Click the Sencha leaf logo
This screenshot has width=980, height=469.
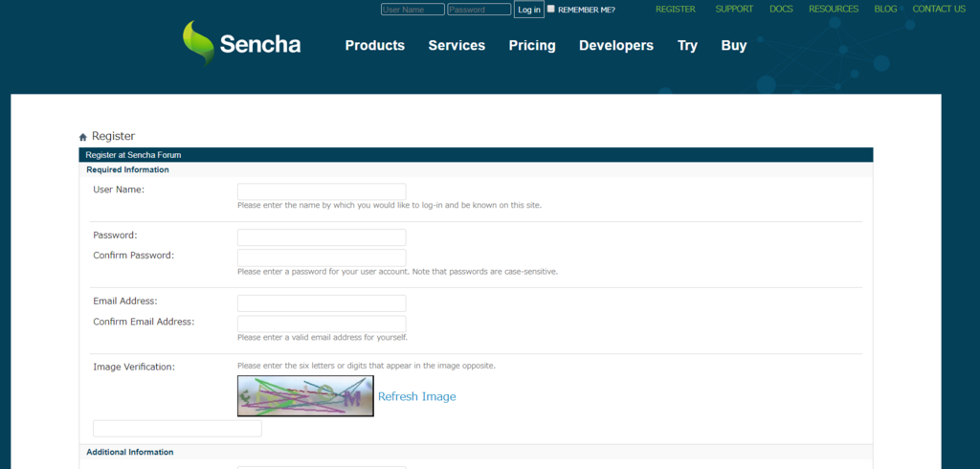(199, 43)
